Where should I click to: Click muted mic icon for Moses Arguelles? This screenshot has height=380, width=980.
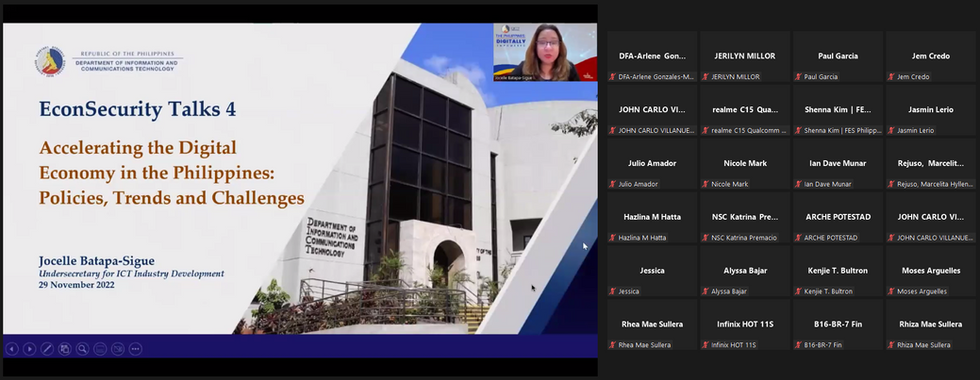[x=891, y=291]
